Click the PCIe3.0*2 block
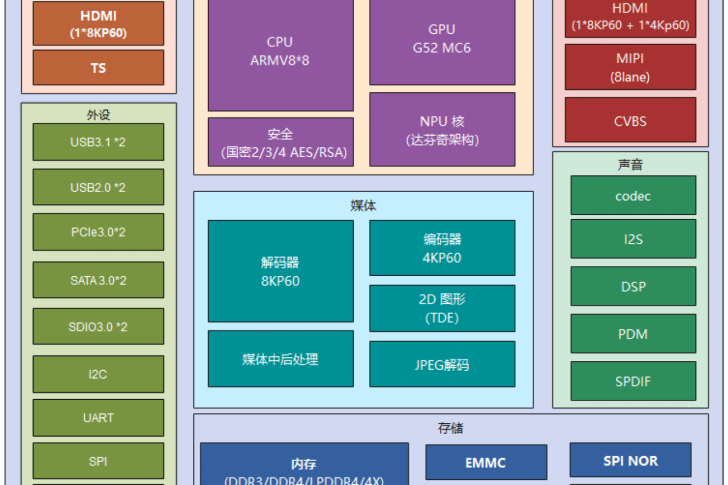The image size is (728, 485). tap(98, 232)
